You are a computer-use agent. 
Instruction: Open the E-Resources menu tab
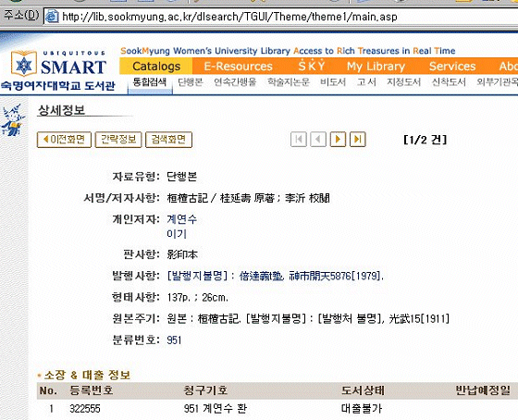point(239,66)
